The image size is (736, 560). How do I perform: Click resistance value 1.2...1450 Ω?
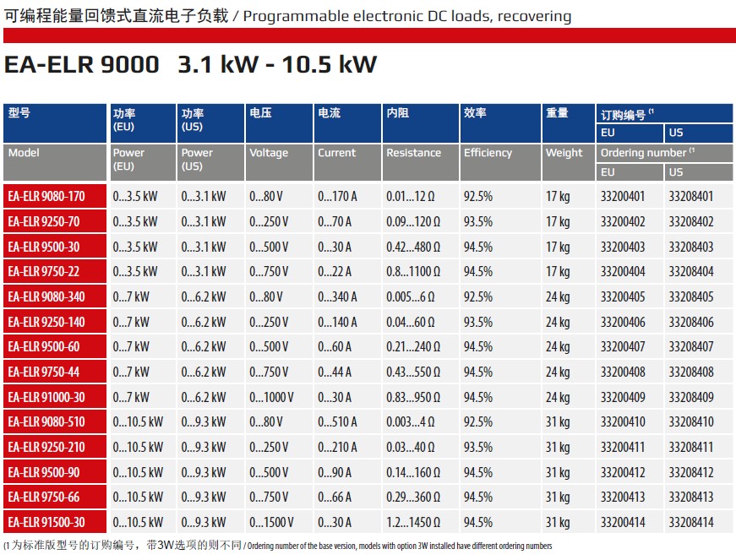click(413, 522)
